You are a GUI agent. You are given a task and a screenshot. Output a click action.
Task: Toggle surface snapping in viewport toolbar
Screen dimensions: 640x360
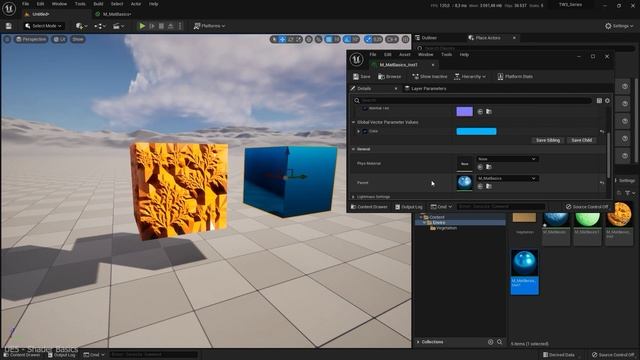coord(318,39)
